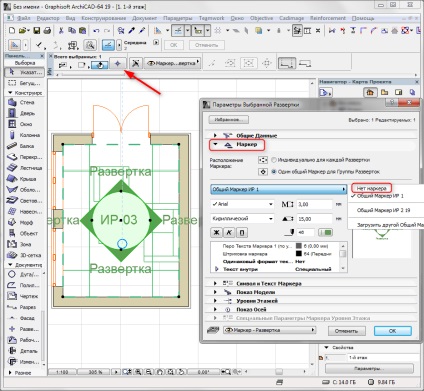Select the Зона (zone) tool
The width and height of the screenshot is (424, 391).
[25, 244]
